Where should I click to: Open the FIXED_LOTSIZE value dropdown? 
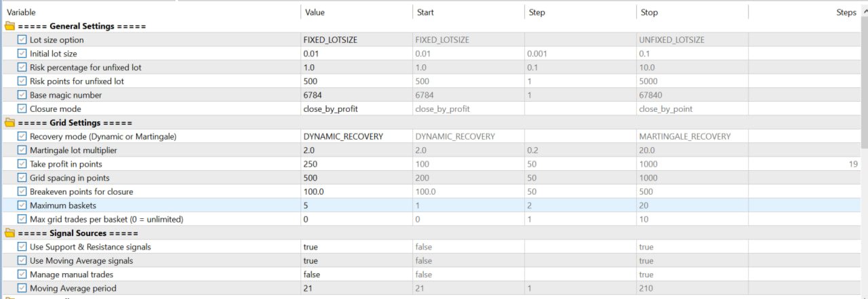pyautogui.click(x=356, y=40)
